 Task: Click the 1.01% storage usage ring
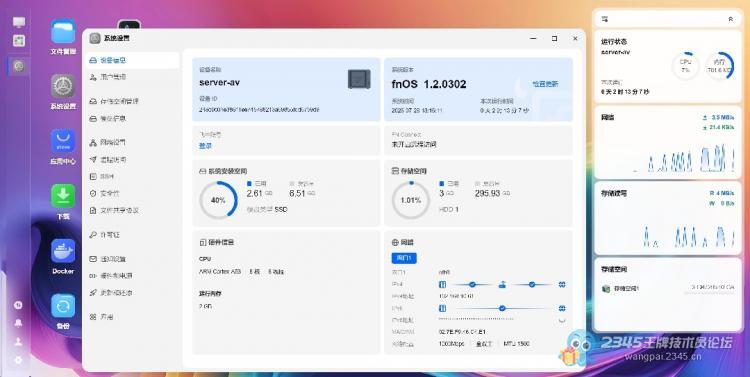coord(411,200)
